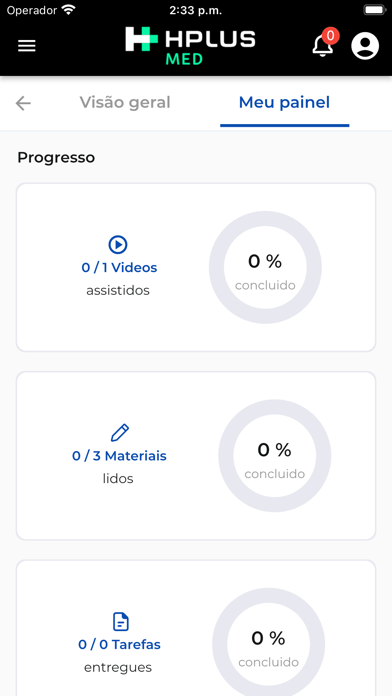392x696 pixels.
Task: Open the hamburger menu
Action: [x=27, y=46]
